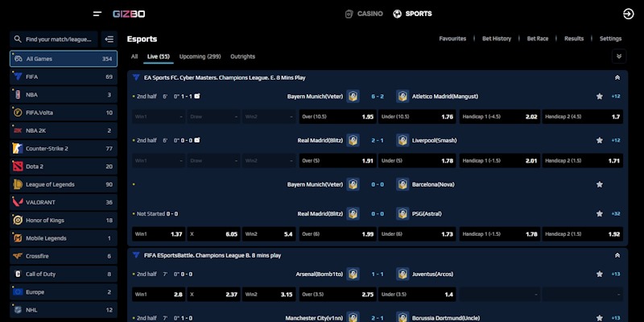This screenshot has height=322, width=644.
Task: Click the League of Legends icon
Action: tap(18, 184)
